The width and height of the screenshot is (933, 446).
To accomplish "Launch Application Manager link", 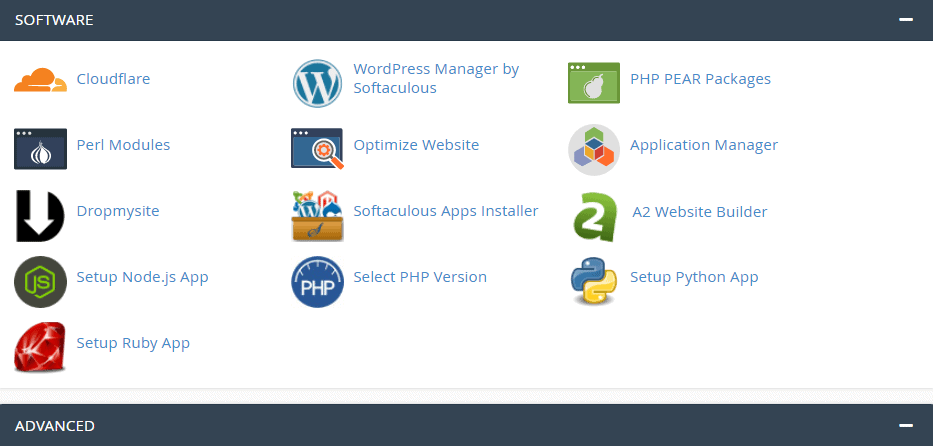I will 704,145.
